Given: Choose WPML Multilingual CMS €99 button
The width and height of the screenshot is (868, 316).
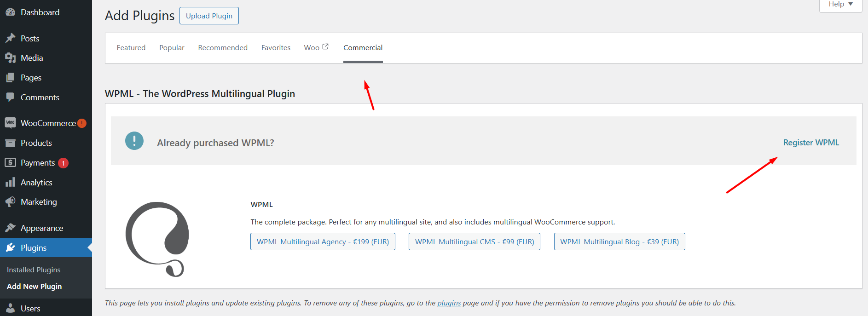Looking at the screenshot, I should tap(475, 241).
